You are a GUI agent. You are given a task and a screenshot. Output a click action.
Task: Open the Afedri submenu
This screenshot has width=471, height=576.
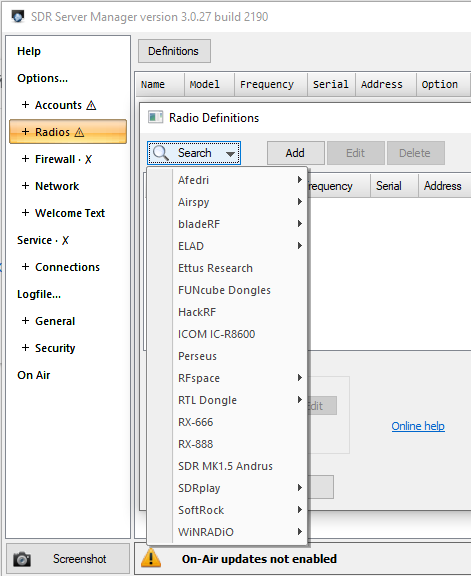pos(227,180)
